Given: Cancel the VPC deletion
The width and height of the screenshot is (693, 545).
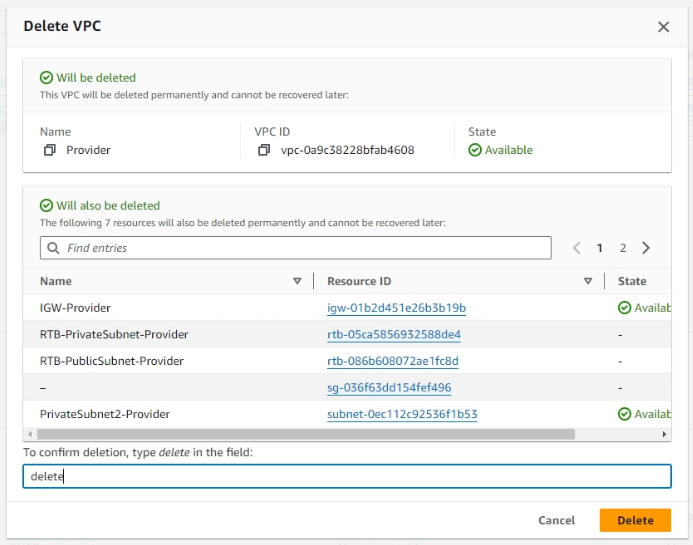Looking at the screenshot, I should pyautogui.click(x=556, y=520).
